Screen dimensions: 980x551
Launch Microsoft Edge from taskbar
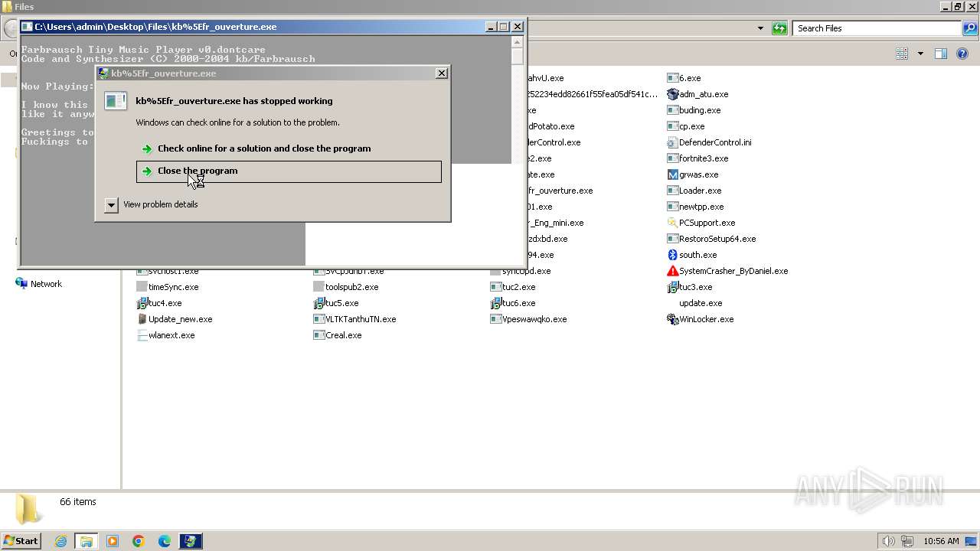pos(165,541)
